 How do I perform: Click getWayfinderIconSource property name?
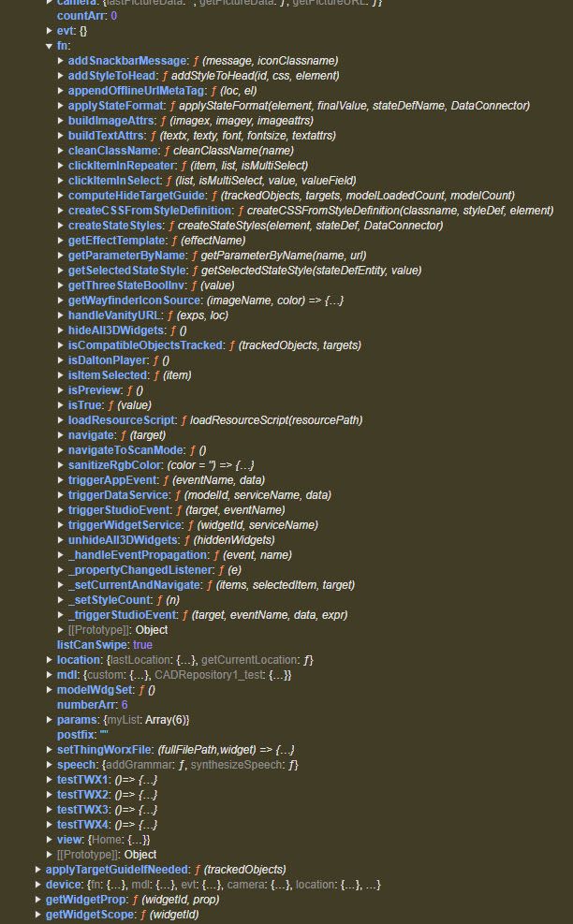pos(134,301)
